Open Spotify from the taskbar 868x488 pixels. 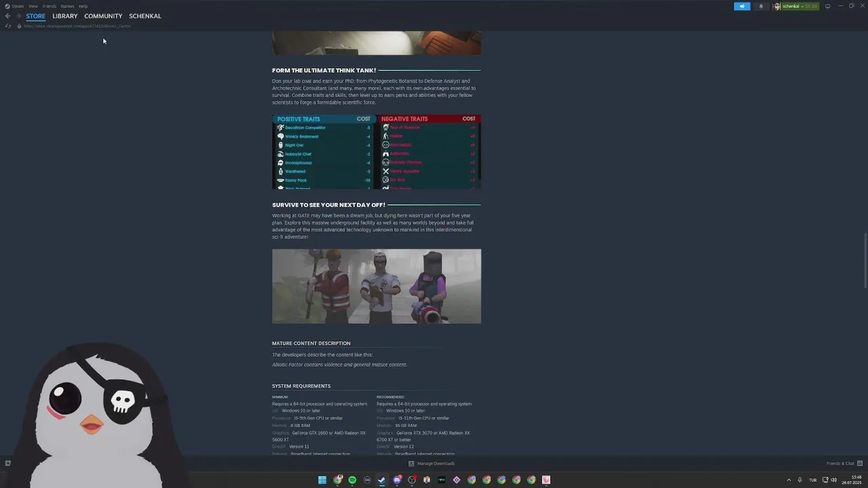pyautogui.click(x=352, y=480)
